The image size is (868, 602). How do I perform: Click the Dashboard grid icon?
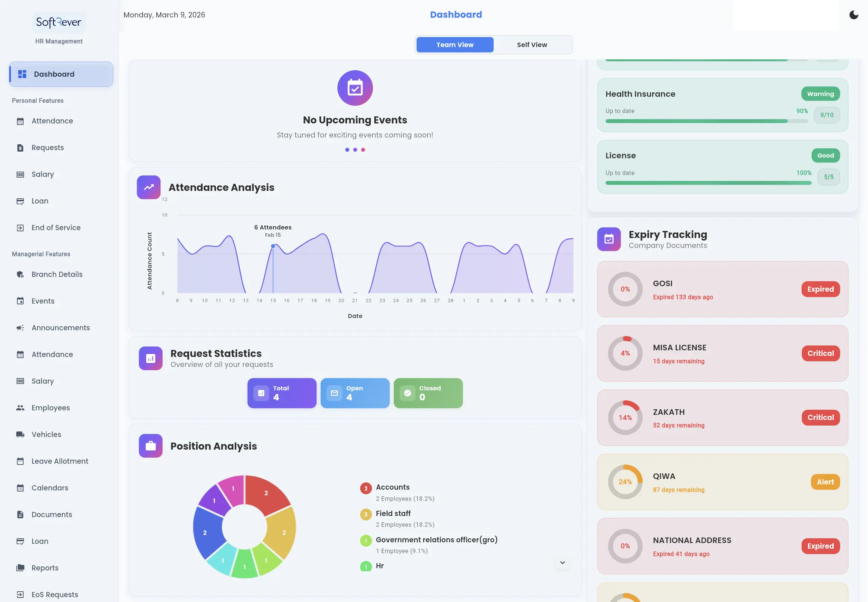tap(22, 74)
